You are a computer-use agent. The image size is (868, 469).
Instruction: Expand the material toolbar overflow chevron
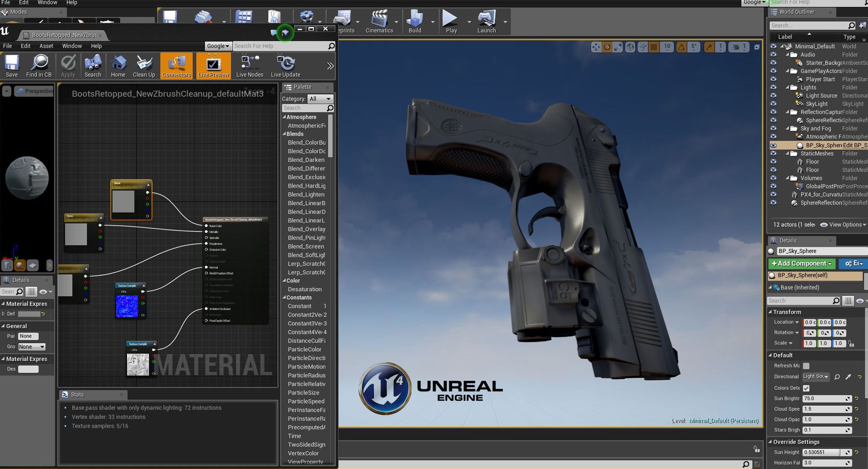tap(330, 66)
